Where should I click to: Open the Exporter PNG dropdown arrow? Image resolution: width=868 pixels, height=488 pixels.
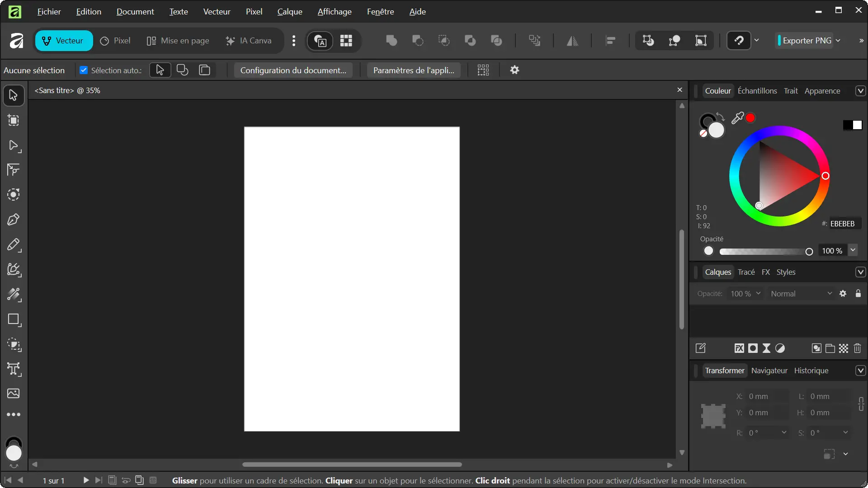click(x=838, y=41)
